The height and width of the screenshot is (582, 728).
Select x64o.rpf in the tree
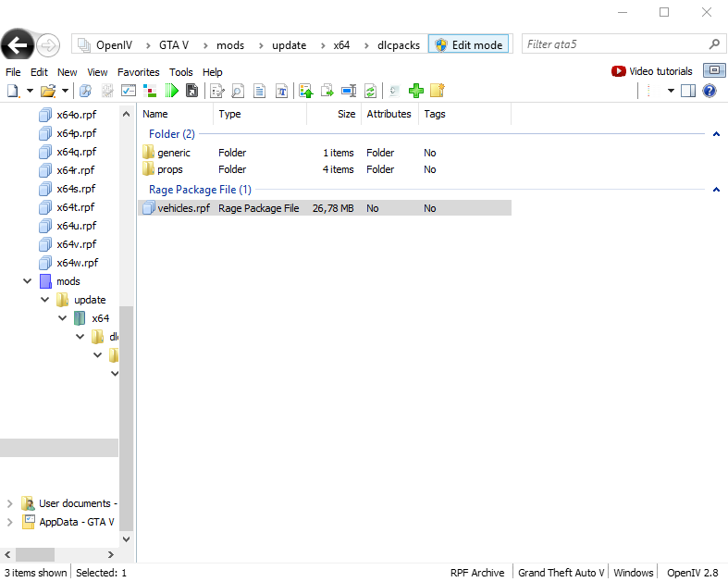[x=77, y=115]
